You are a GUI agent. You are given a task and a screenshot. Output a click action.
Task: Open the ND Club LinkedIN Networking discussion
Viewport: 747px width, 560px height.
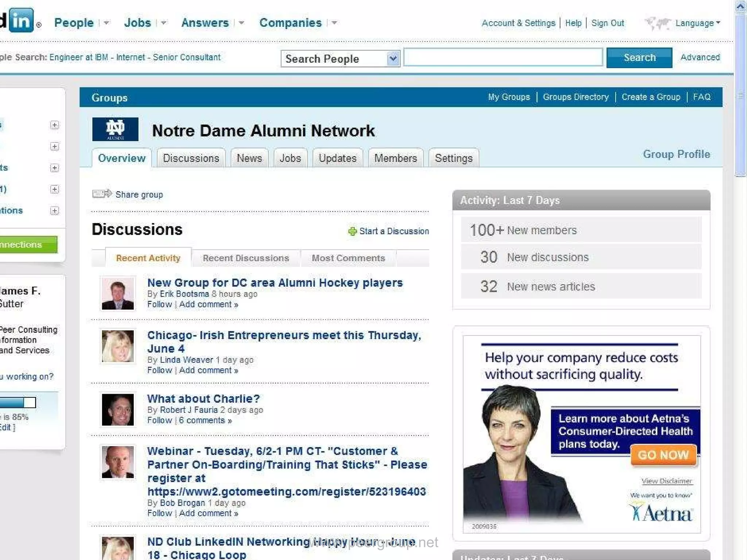click(281, 548)
